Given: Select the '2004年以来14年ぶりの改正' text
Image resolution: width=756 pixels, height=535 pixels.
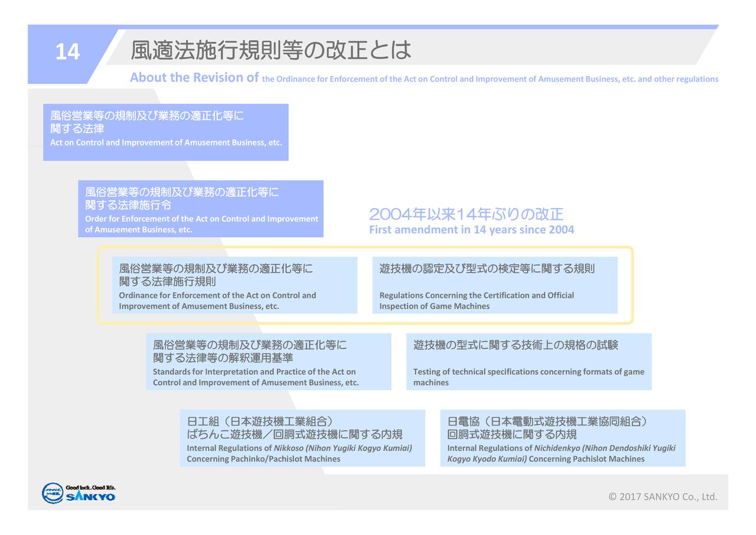Looking at the screenshot, I should point(466,214).
